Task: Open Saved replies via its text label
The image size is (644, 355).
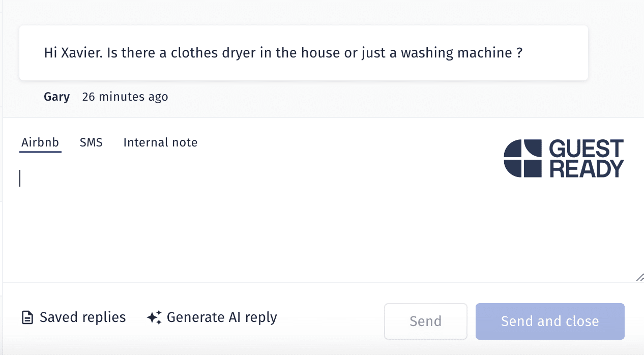Action: click(x=82, y=317)
